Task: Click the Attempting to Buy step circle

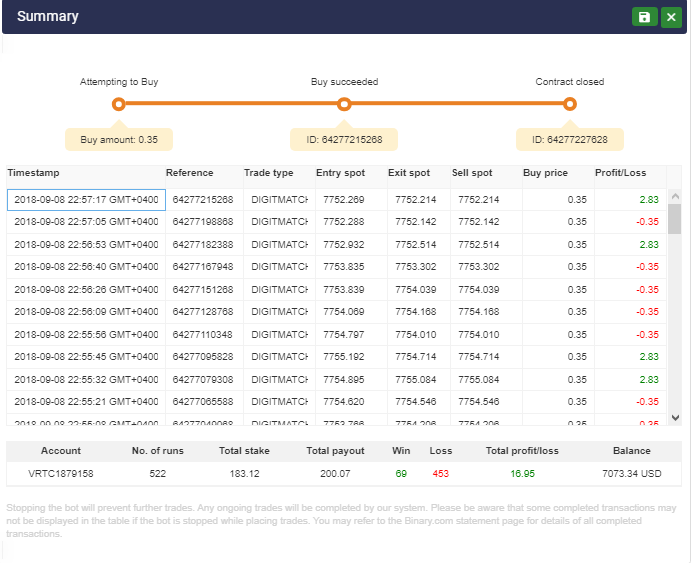Action: click(x=119, y=104)
